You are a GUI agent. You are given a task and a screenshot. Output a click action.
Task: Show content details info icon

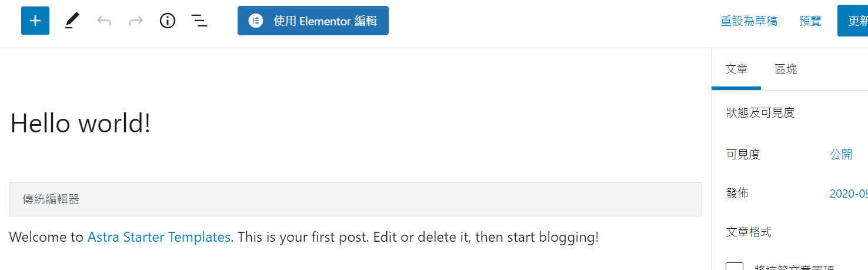[168, 21]
